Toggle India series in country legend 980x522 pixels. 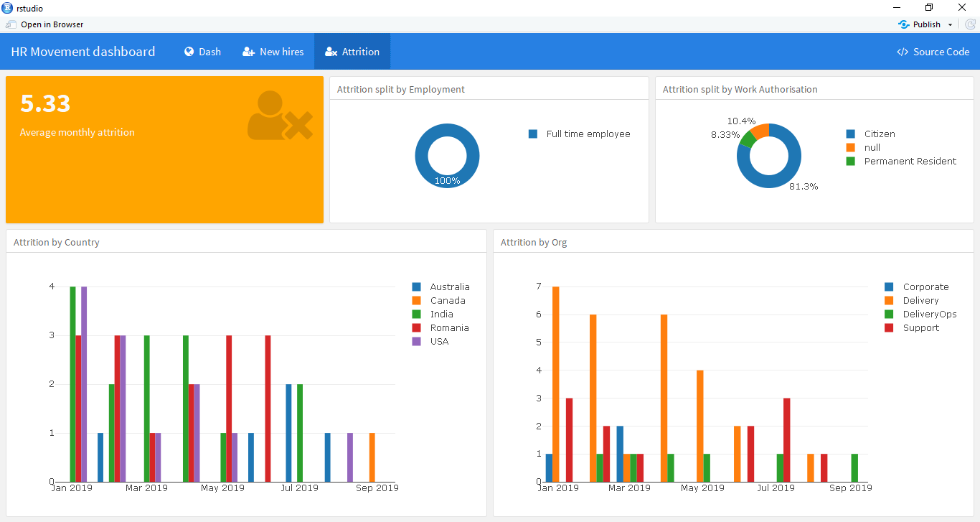[x=433, y=314]
